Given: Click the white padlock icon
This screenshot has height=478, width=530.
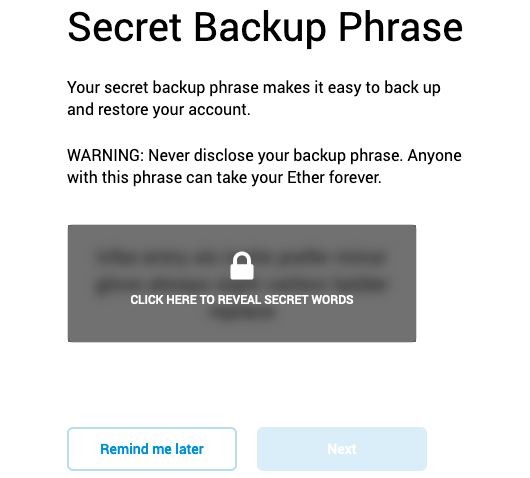Looking at the screenshot, I should [x=242, y=266].
